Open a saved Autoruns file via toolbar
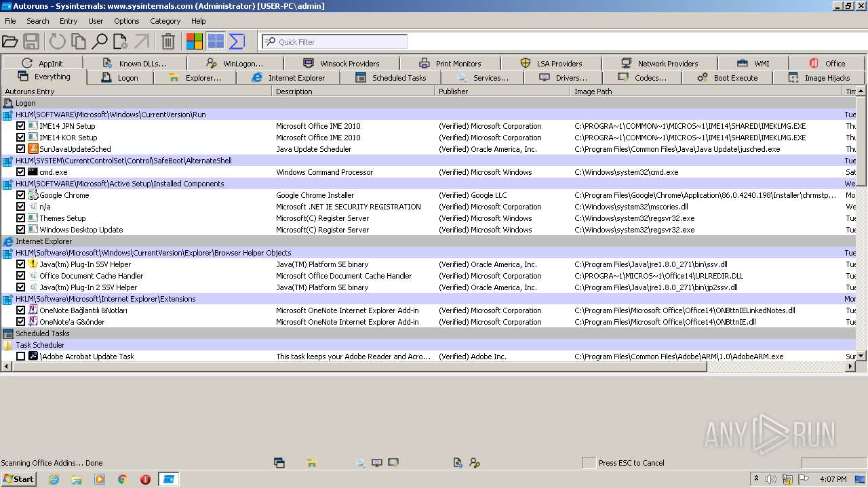 coord(10,42)
